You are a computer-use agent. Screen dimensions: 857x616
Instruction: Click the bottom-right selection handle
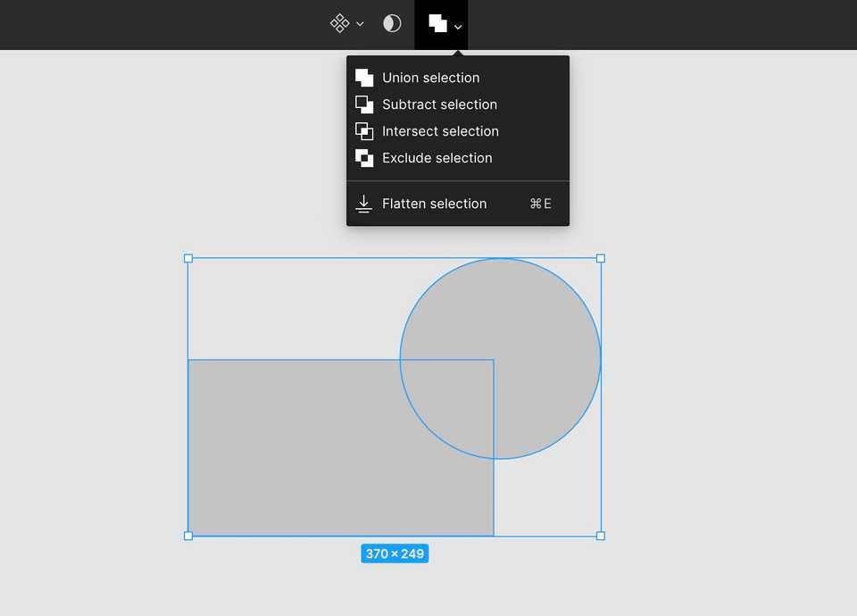pyautogui.click(x=600, y=536)
